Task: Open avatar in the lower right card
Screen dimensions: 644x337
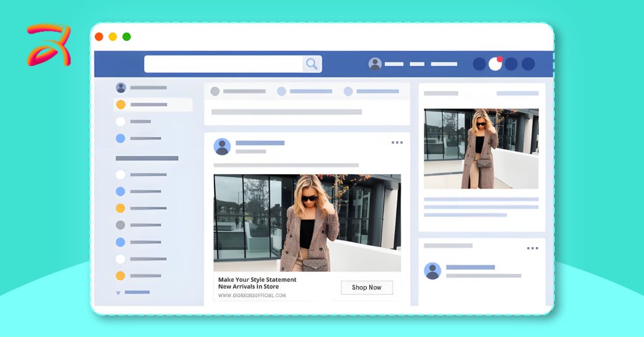Action: pyautogui.click(x=433, y=271)
